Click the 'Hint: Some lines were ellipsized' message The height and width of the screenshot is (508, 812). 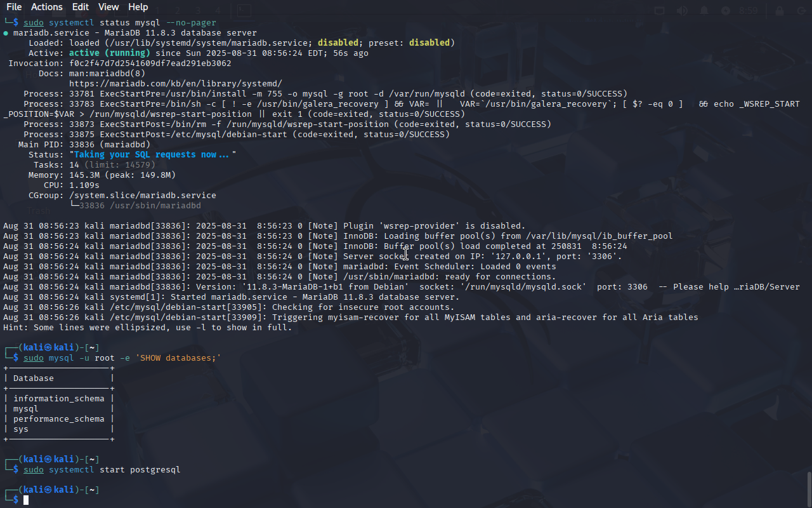(x=148, y=328)
